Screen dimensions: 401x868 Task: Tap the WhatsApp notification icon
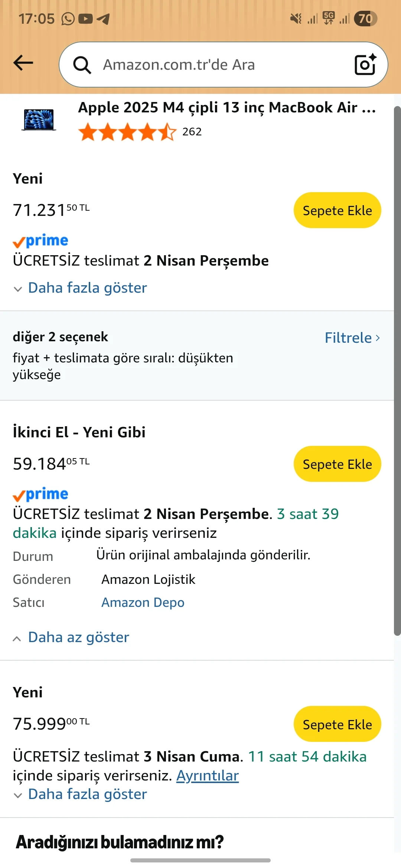tap(68, 19)
